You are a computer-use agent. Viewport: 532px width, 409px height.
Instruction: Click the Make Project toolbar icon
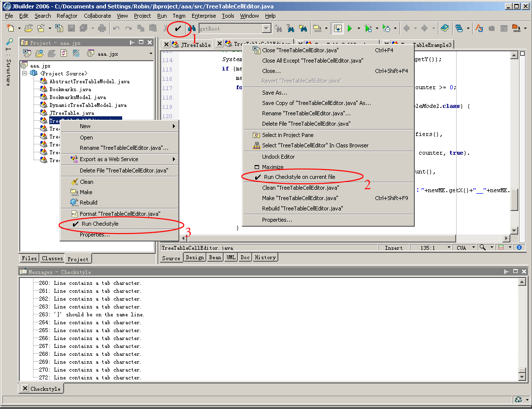point(317,29)
